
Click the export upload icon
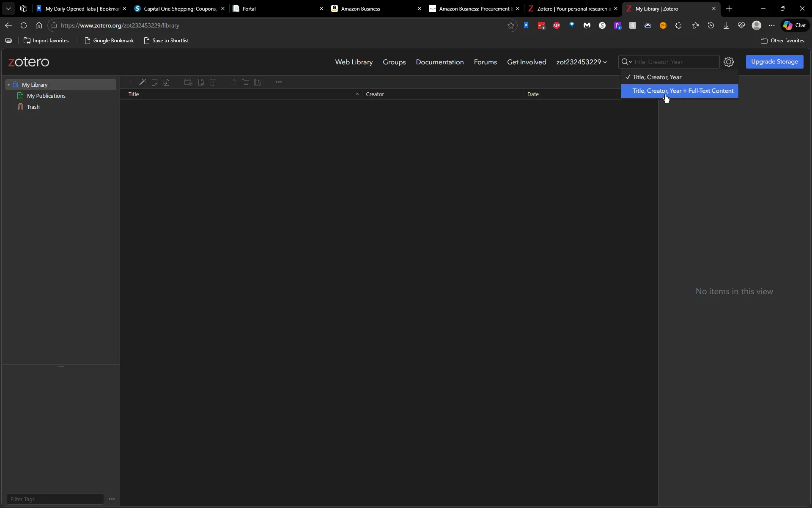tap(234, 82)
